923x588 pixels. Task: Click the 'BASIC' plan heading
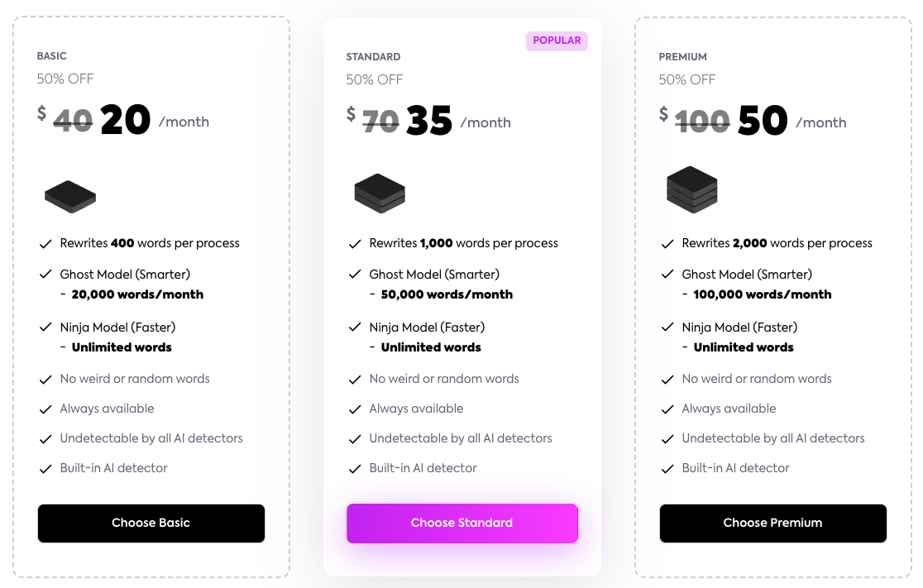(x=52, y=56)
